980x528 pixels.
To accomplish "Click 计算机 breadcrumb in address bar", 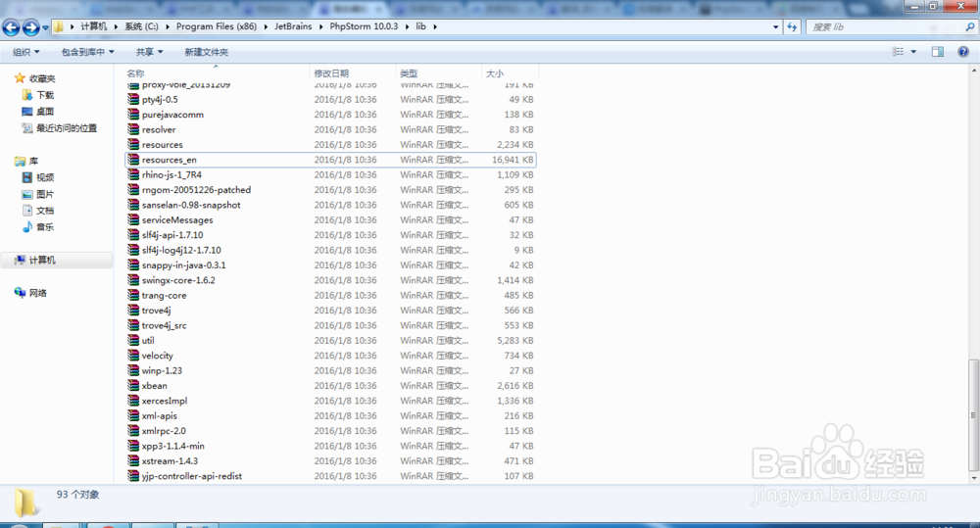I will [x=94, y=26].
